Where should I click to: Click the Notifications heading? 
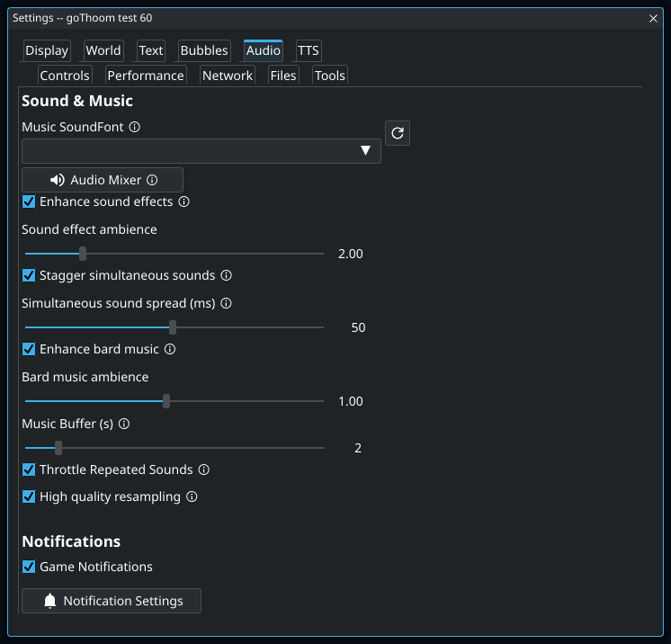pos(71,541)
